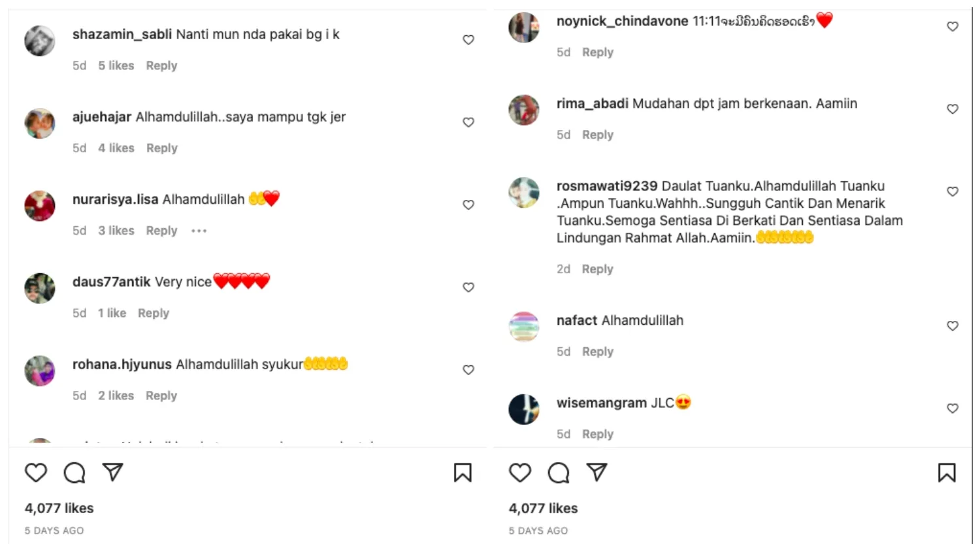Screen dimensions: 980x551
Task: Save post with left bookmark icon
Action: pos(463,473)
